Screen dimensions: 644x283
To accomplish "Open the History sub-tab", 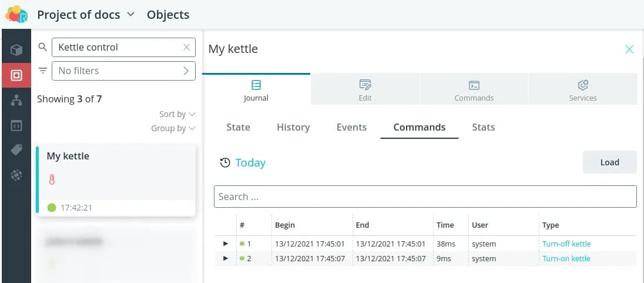I will pyautogui.click(x=293, y=127).
